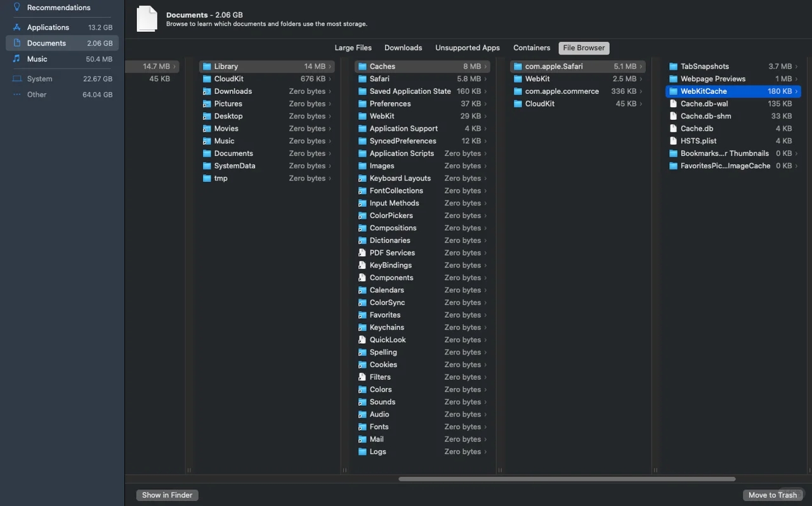This screenshot has height=506, width=812.
Task: Click the Downloads alias folder icon
Action: (207, 91)
